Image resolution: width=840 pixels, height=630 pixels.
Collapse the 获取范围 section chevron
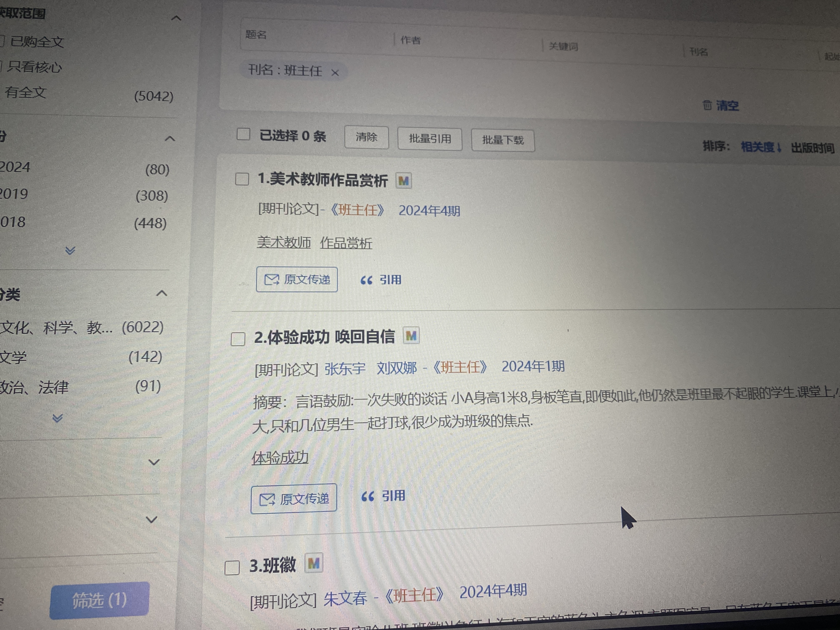176,18
